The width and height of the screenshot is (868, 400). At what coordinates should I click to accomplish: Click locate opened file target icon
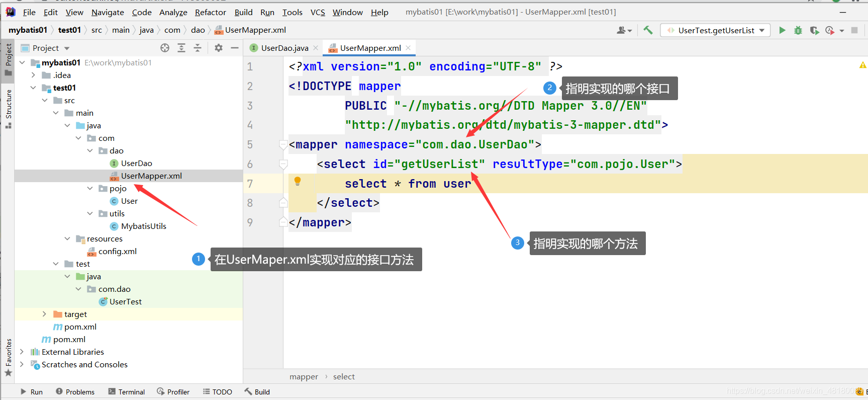coord(165,48)
